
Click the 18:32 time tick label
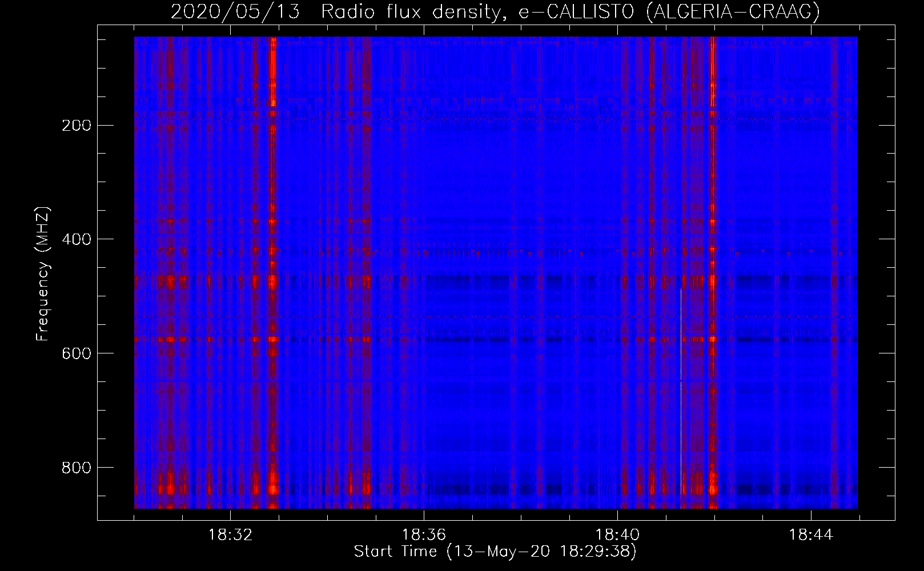[230, 535]
